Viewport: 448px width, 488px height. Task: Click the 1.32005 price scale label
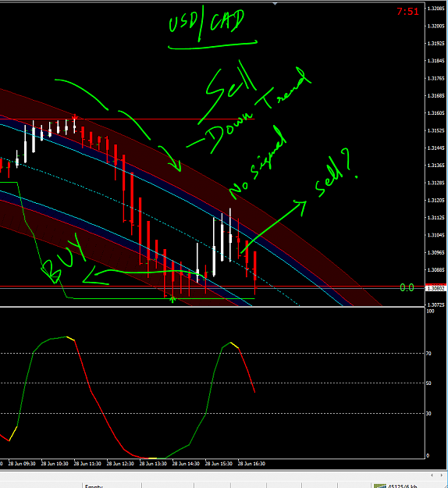tap(436, 26)
